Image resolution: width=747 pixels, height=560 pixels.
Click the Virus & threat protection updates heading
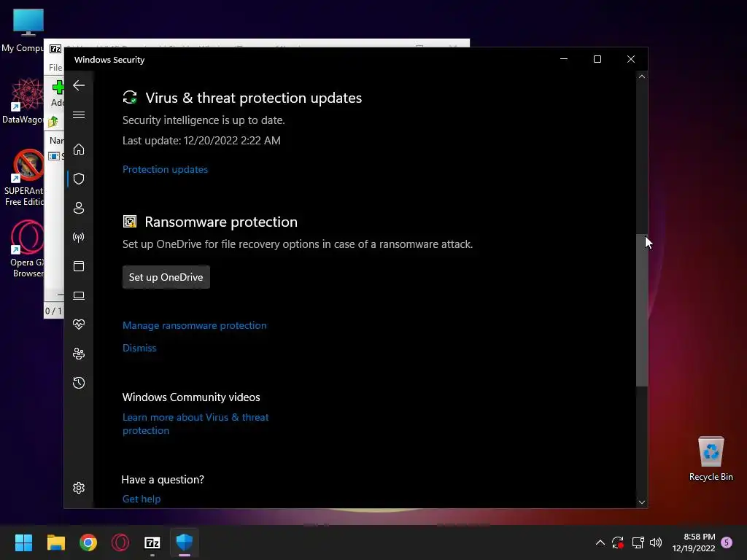[x=253, y=98]
